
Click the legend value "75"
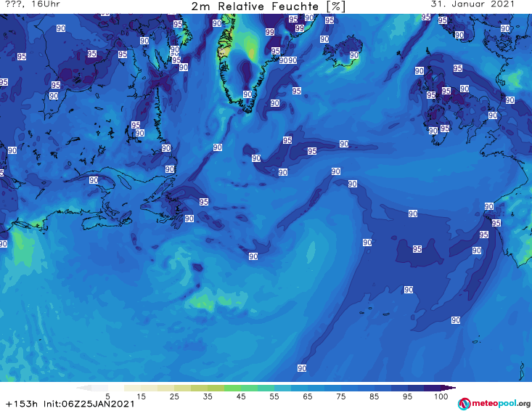pos(341,396)
